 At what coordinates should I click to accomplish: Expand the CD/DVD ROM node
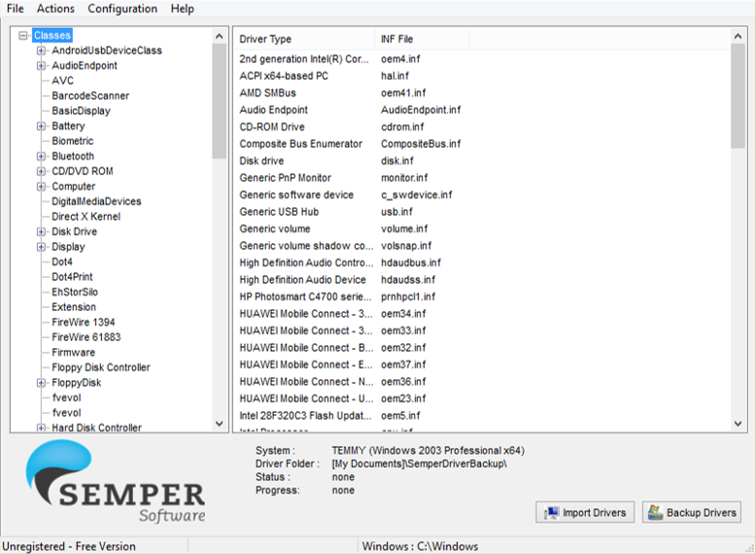click(x=42, y=171)
